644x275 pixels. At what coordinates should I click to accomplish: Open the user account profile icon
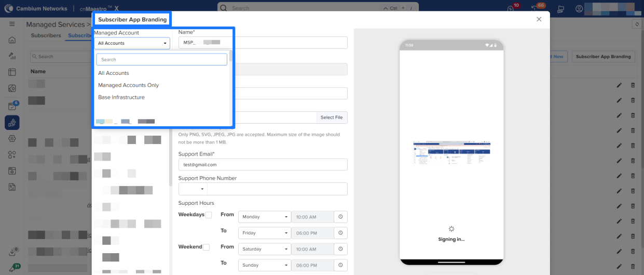click(579, 9)
